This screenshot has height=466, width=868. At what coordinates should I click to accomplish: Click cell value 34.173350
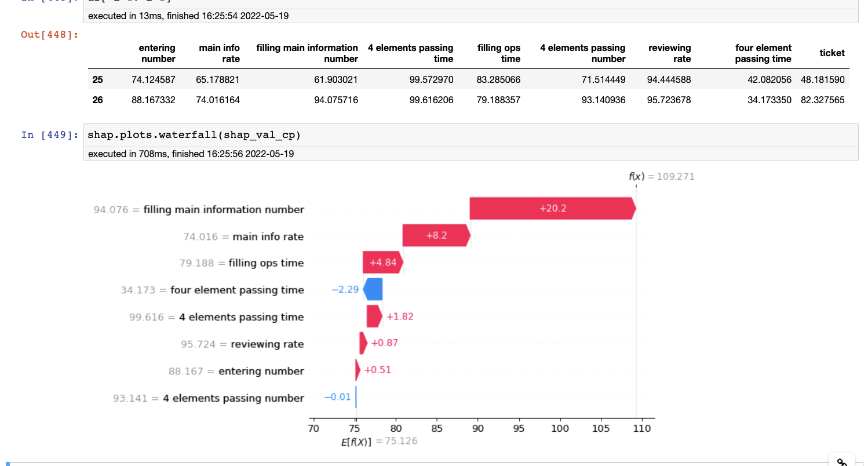point(769,100)
